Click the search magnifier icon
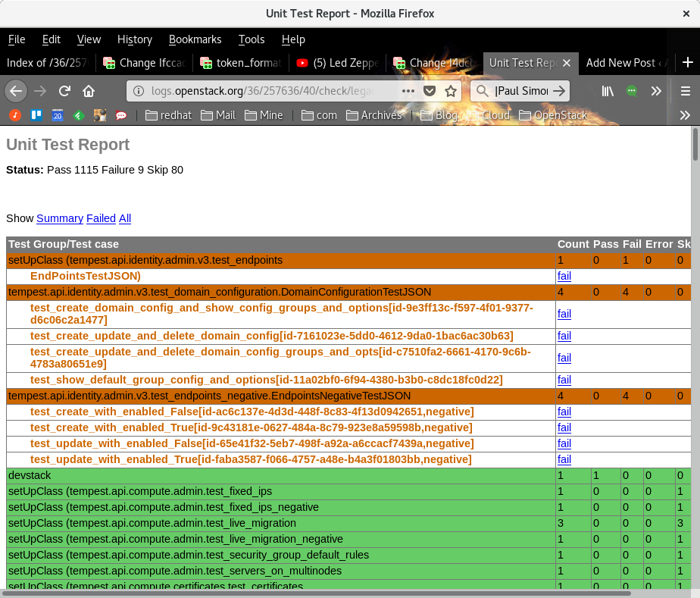The image size is (700, 598). 482,91
